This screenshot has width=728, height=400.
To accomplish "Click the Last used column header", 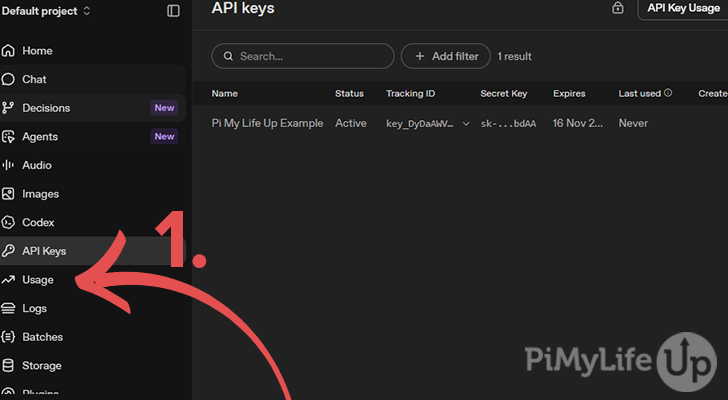I will coord(639,93).
